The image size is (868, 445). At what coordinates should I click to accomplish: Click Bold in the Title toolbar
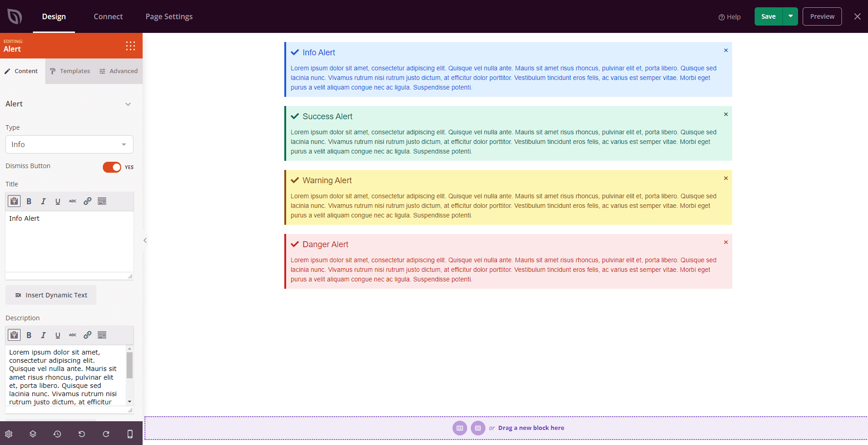pos(29,201)
